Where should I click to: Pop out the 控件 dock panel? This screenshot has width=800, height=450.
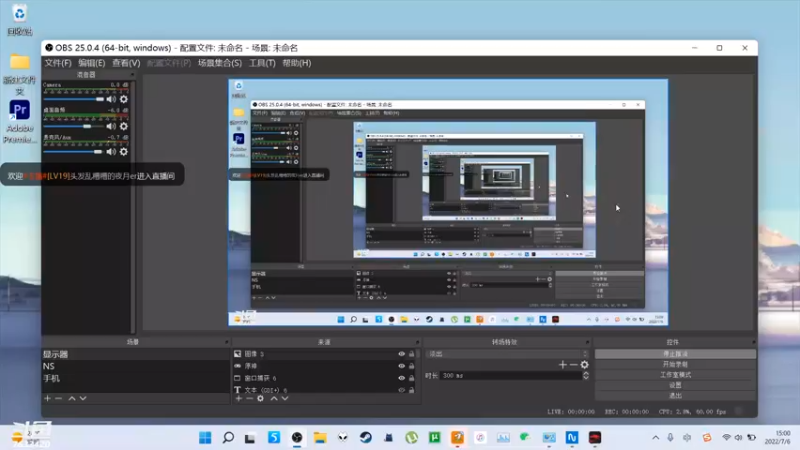(753, 342)
